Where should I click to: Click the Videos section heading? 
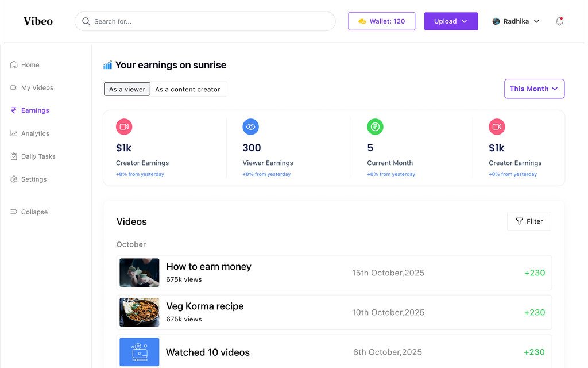(131, 221)
